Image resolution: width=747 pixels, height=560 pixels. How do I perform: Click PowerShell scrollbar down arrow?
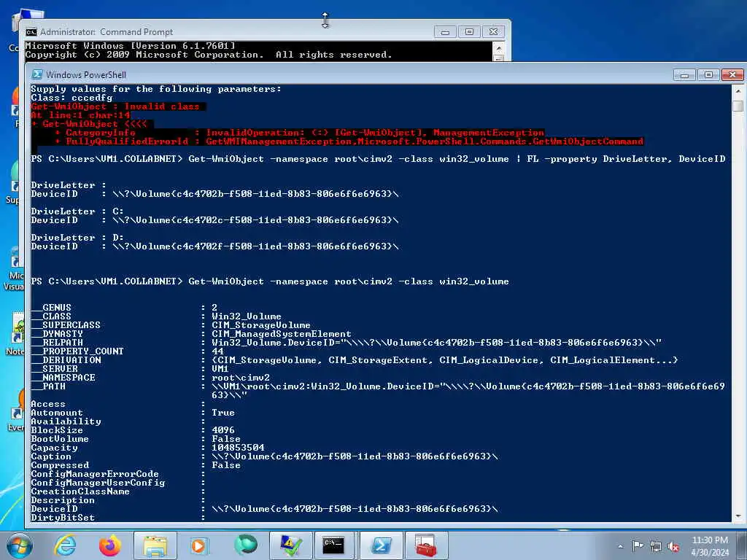(738, 516)
